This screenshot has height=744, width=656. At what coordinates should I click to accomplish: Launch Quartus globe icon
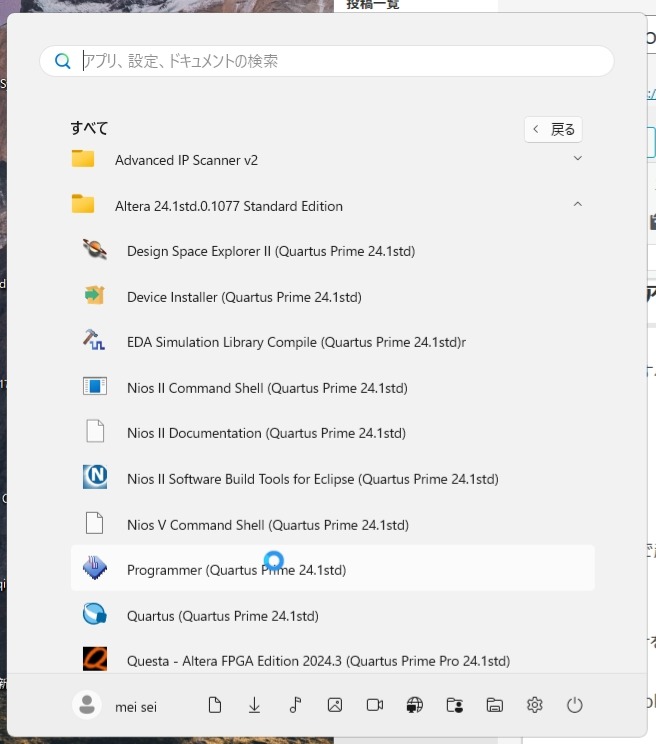click(x=95, y=614)
